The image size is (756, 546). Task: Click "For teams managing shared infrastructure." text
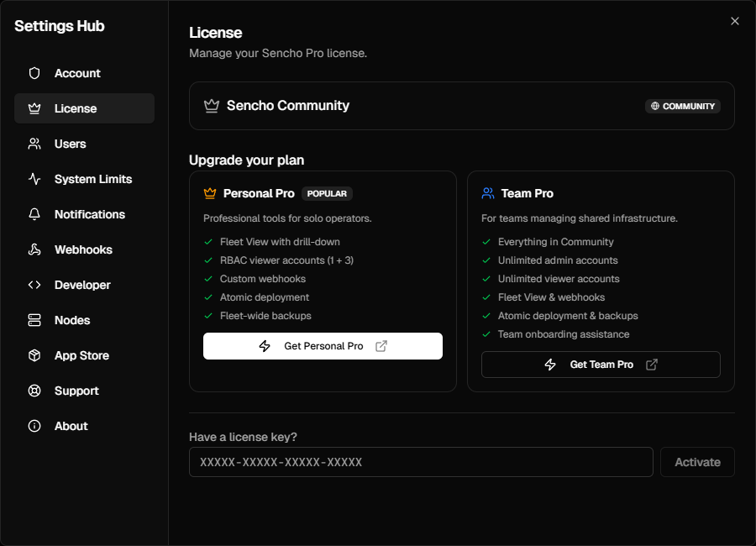pos(580,218)
